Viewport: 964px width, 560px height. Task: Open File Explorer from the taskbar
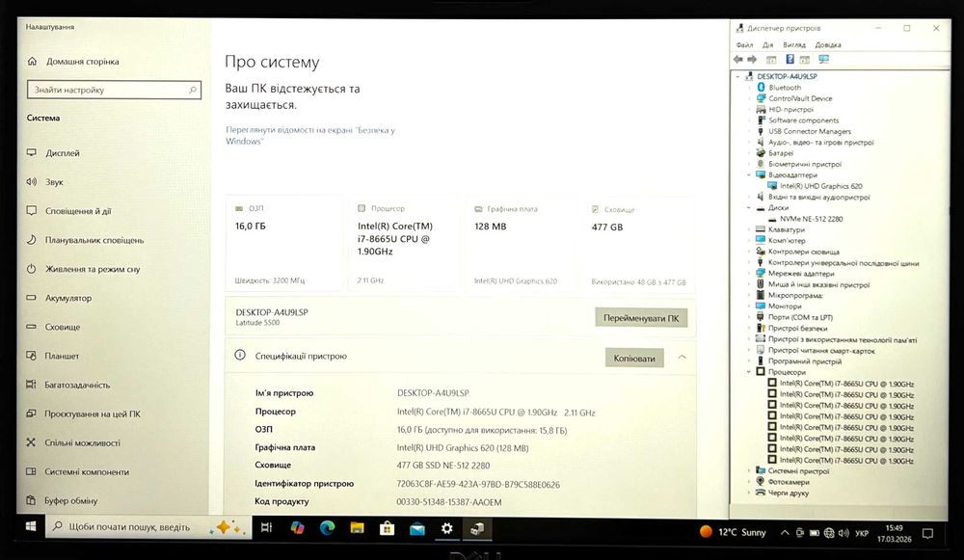coord(358,528)
